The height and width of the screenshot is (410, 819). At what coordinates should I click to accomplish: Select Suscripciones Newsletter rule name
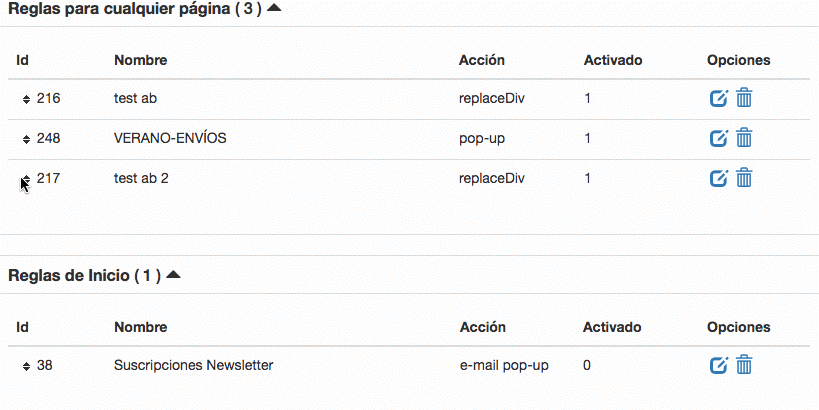193,365
